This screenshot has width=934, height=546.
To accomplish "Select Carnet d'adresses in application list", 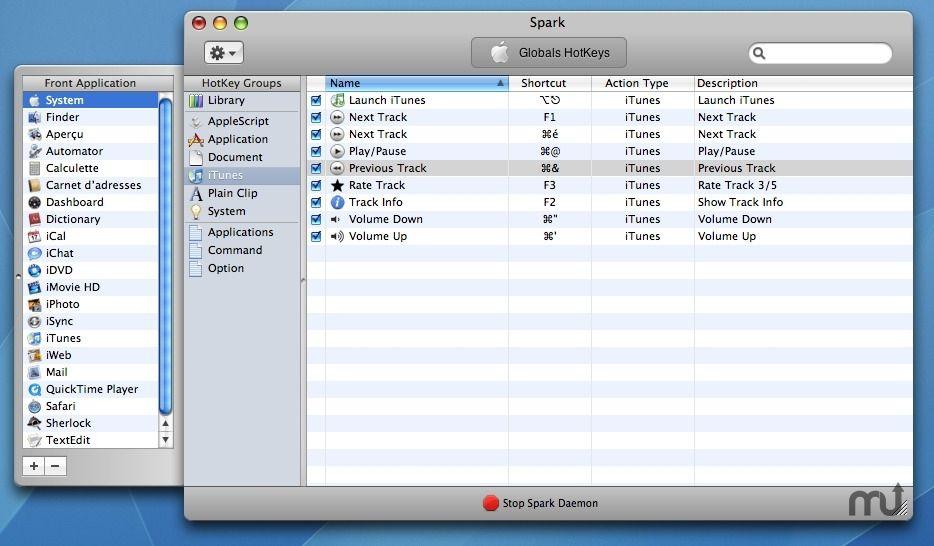I will click(x=91, y=185).
